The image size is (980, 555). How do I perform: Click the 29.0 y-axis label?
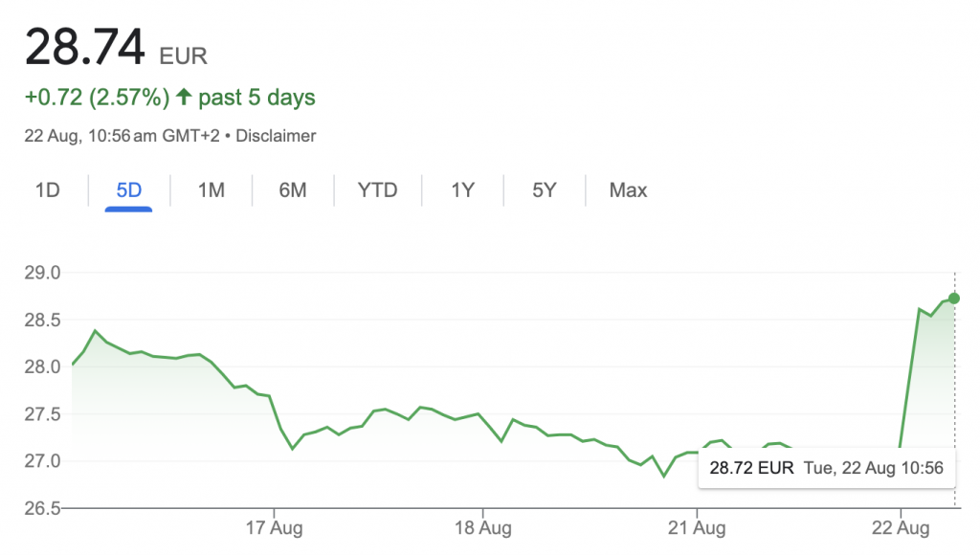[x=40, y=273]
